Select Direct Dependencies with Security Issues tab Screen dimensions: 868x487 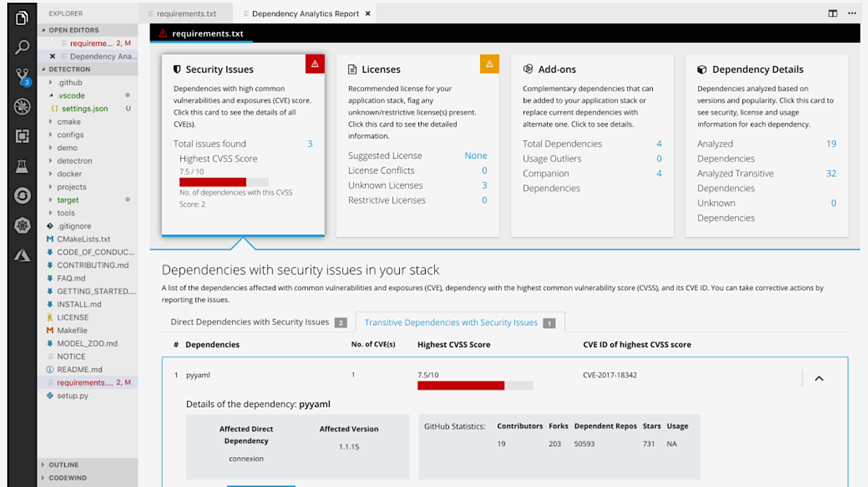(250, 322)
